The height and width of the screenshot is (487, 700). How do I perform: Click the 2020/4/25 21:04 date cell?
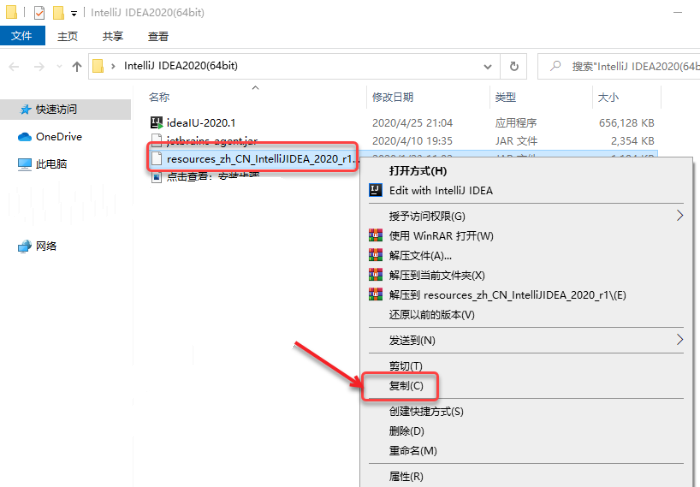coord(412,123)
